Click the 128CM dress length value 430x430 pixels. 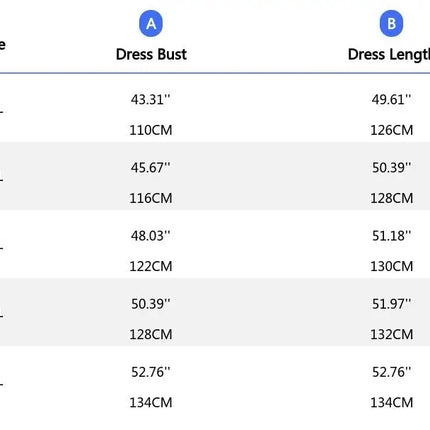(x=392, y=198)
